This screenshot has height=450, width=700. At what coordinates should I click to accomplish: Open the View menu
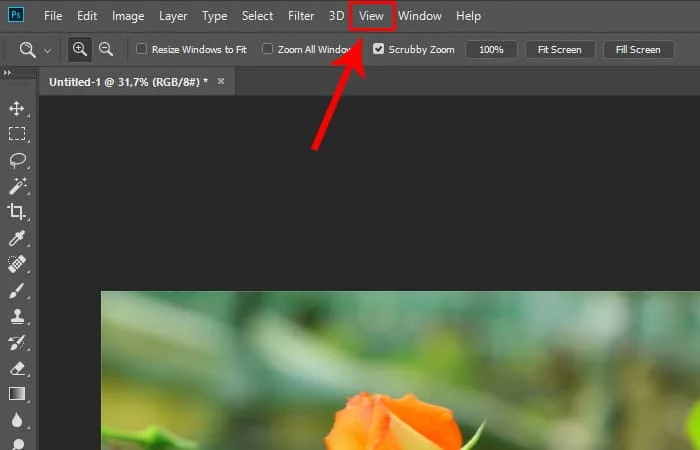point(371,16)
